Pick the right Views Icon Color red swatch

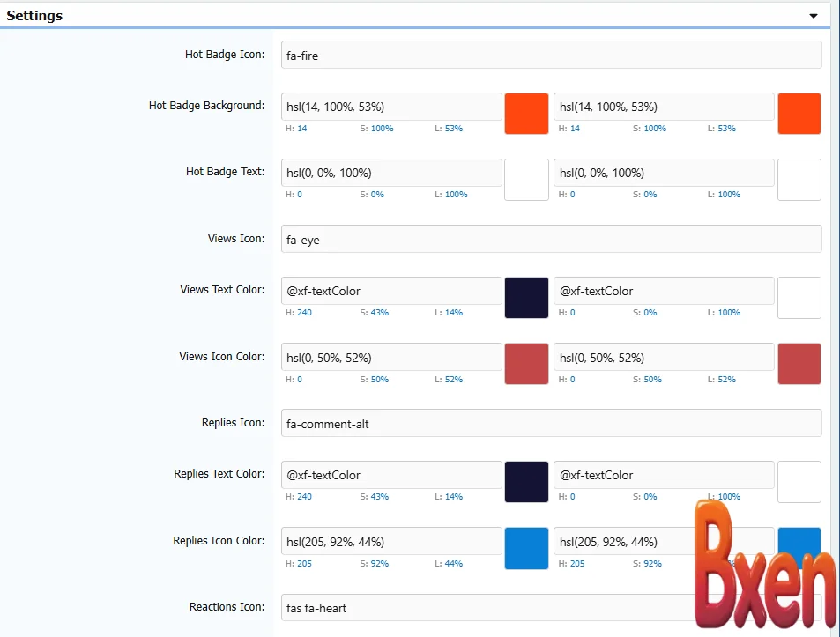(x=799, y=364)
